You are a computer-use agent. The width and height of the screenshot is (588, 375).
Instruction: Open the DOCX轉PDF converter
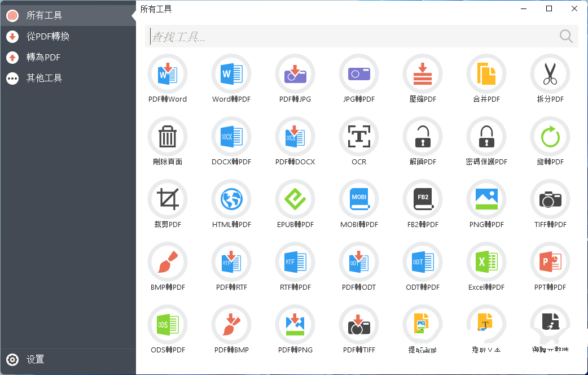tap(231, 136)
